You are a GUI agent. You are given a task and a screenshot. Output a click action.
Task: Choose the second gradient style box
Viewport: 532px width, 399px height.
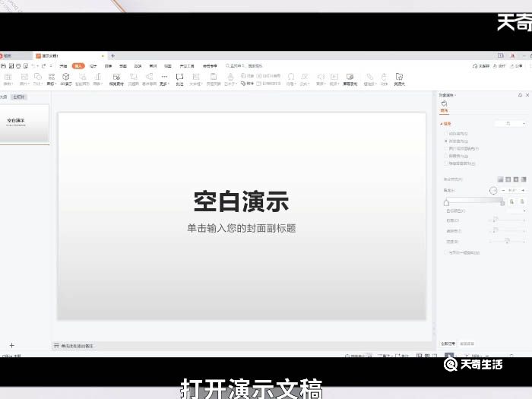point(508,179)
